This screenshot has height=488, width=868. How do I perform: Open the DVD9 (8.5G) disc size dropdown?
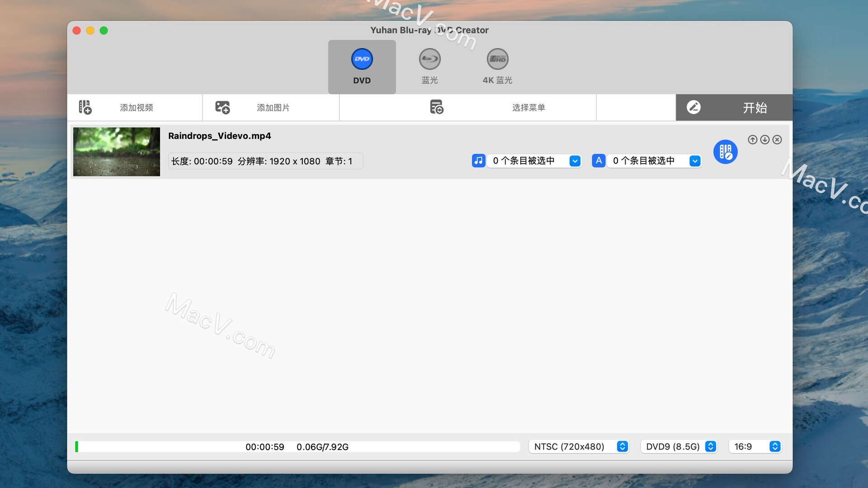click(x=679, y=446)
